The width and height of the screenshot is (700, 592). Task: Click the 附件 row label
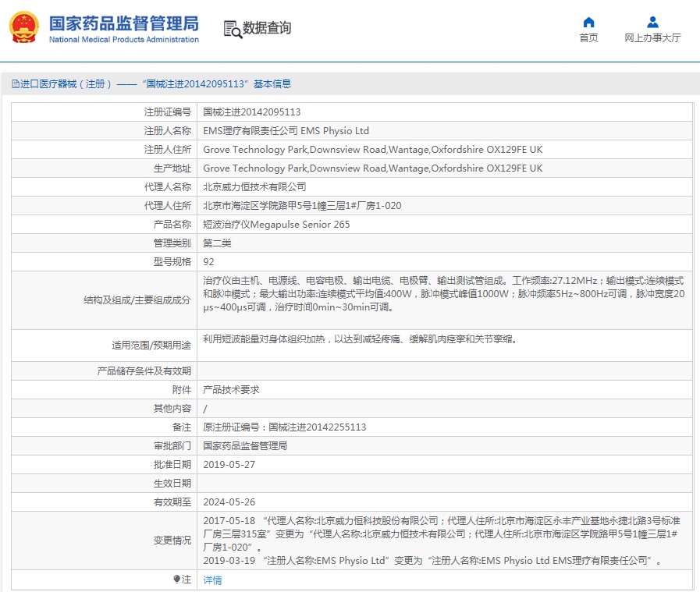pyautogui.click(x=182, y=389)
